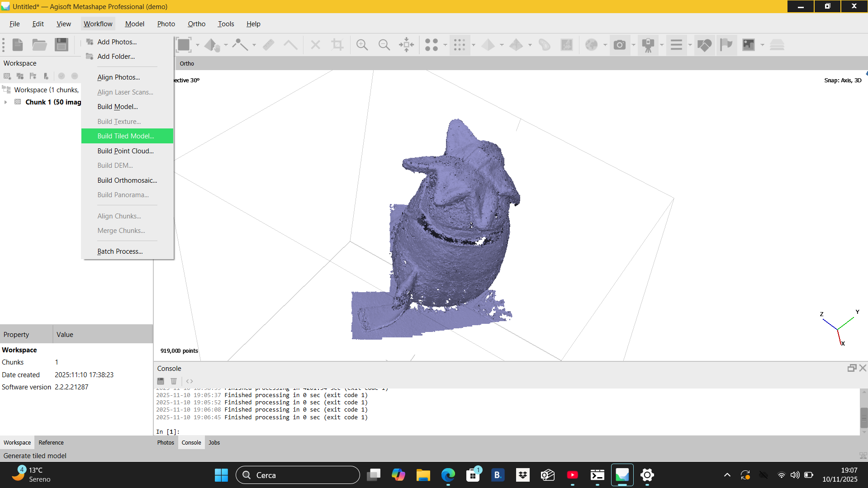Clear the console log with trash icon
Viewport: 868px width, 488px height.
174,381
